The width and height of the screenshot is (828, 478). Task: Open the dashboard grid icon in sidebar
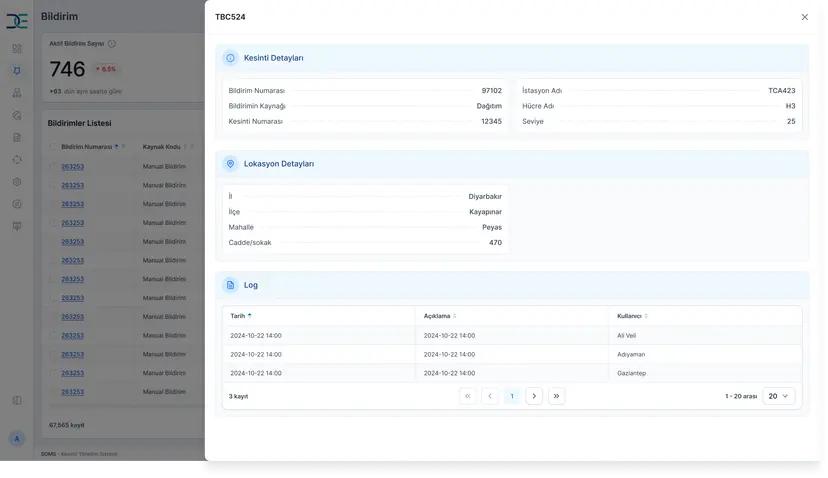click(17, 49)
